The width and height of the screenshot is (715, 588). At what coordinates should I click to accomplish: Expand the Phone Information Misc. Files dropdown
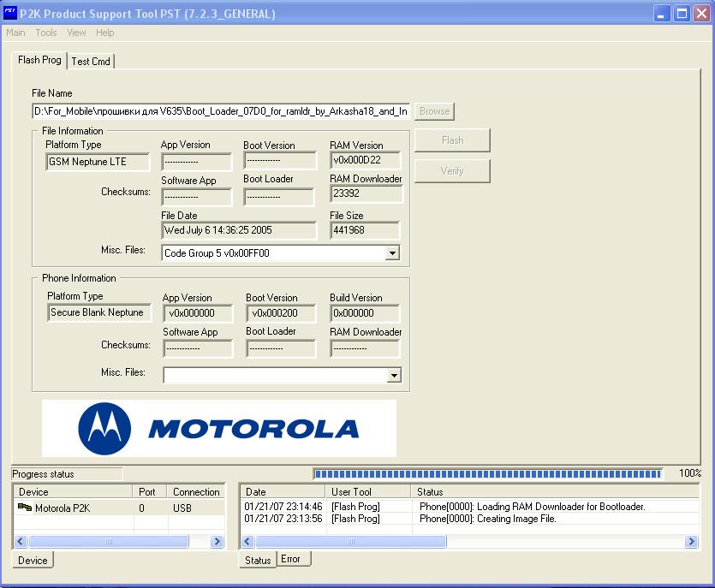394,376
